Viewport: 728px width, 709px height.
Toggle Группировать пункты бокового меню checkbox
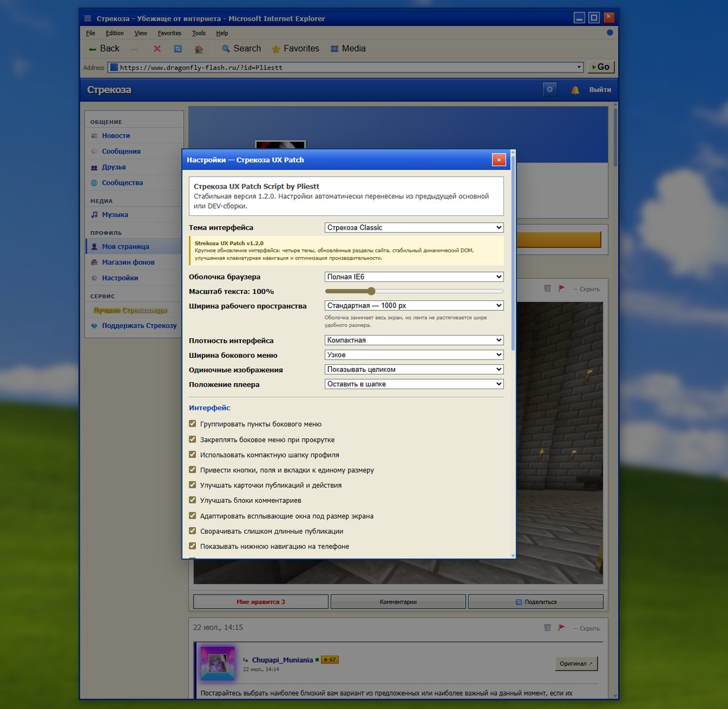pyautogui.click(x=192, y=424)
